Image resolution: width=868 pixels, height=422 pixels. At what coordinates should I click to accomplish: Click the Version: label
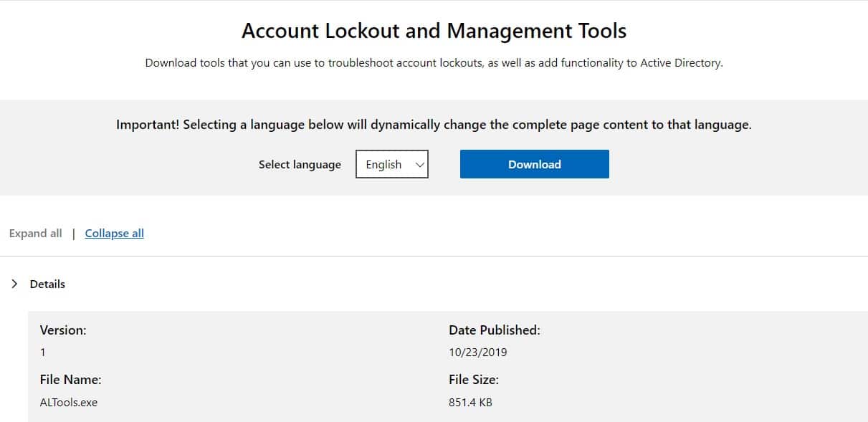63,330
